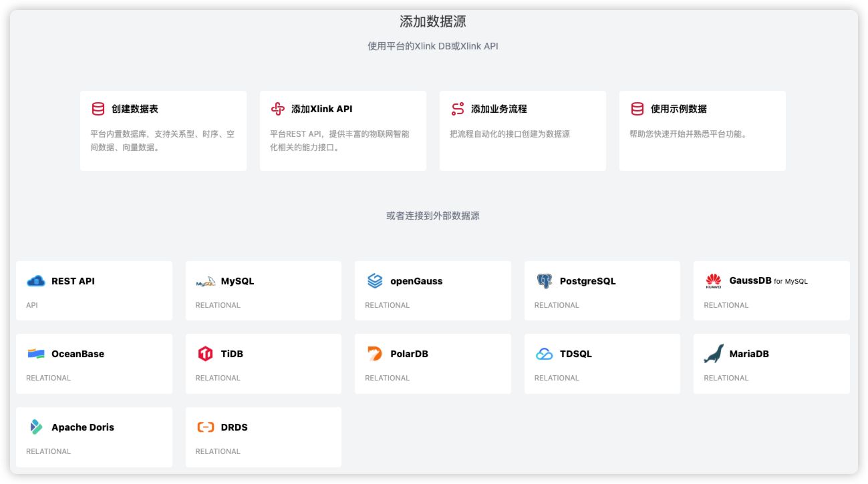
Task: Select the RELATIONAL label under PolarDB
Action: click(387, 378)
